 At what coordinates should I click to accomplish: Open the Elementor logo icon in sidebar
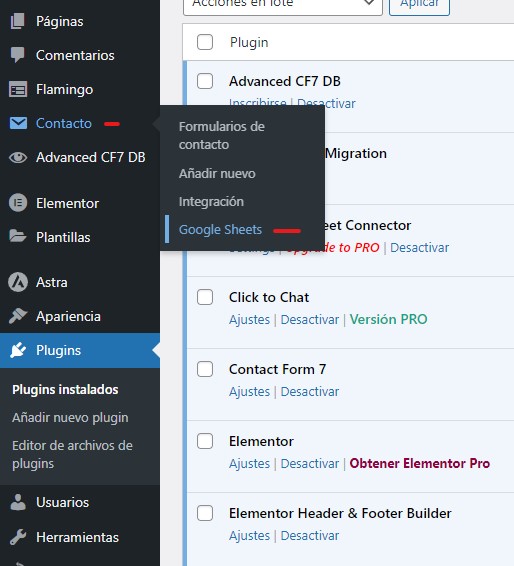(18, 203)
